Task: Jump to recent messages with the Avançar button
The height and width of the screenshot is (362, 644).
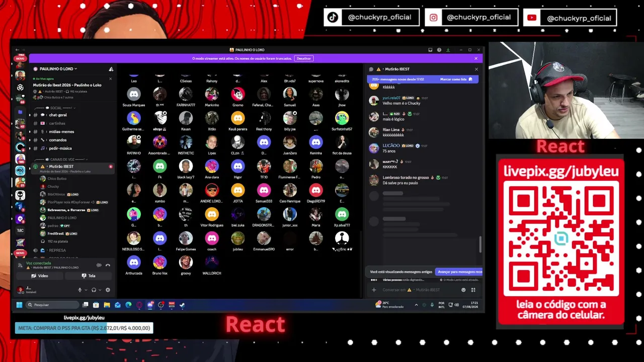Action: (459, 272)
